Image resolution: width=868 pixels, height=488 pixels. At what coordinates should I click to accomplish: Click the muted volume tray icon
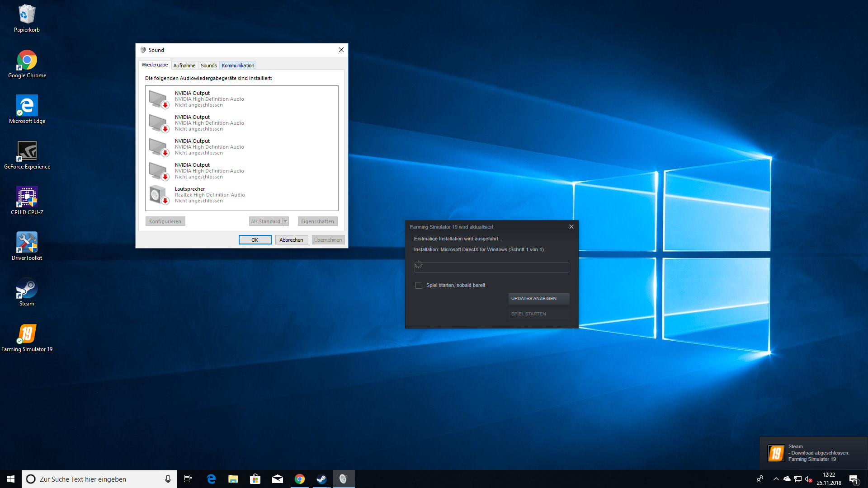809,479
